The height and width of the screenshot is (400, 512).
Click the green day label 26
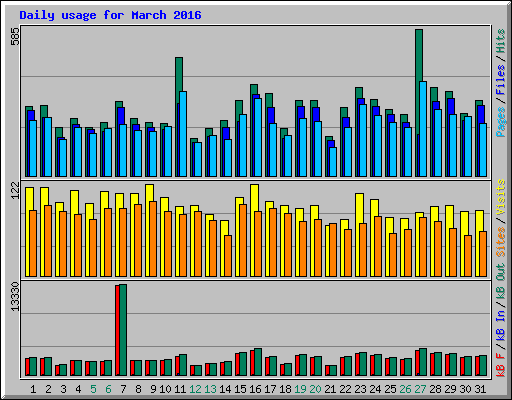(405, 389)
